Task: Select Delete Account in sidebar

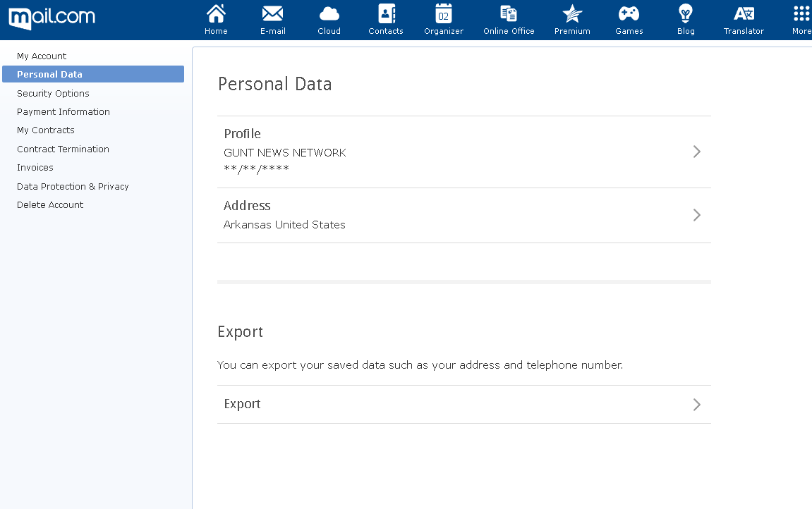Action: [49, 205]
